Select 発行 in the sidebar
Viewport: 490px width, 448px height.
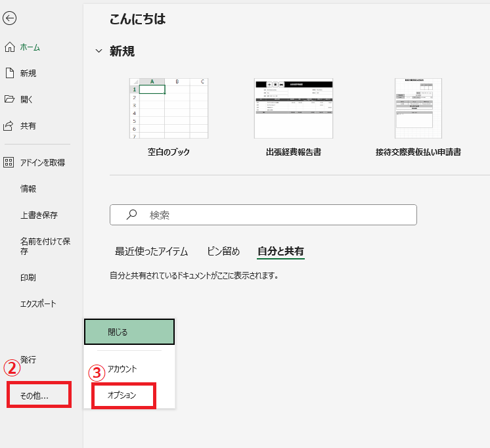pyautogui.click(x=28, y=359)
